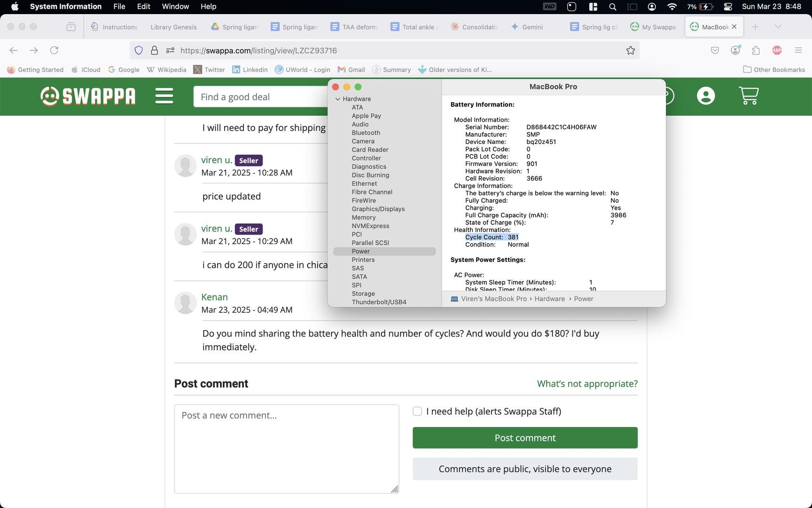Open the Firefox application menu
The image size is (812, 508).
pyautogui.click(x=798, y=50)
